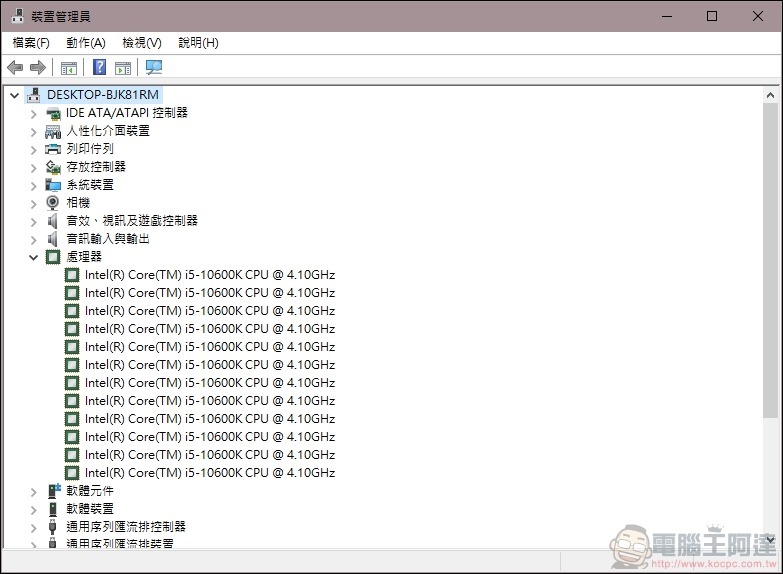
Task: Click the first i5-10600K processor chip icon
Action: [72, 275]
